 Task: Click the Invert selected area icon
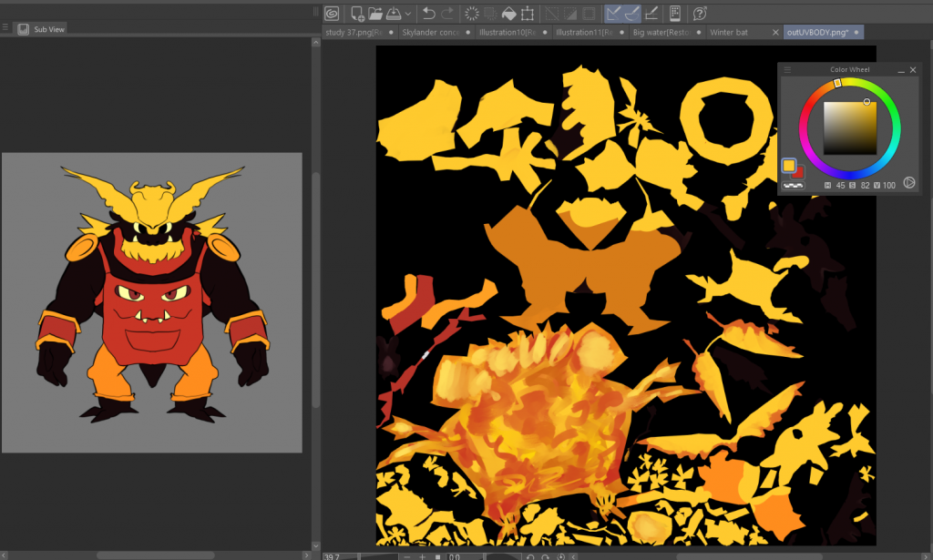point(570,13)
